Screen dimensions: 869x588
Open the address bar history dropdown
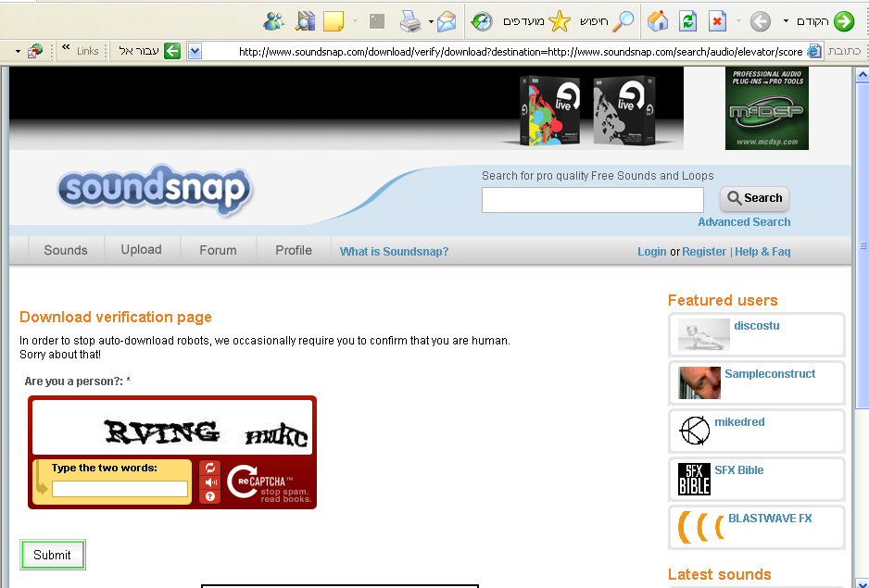[194, 52]
